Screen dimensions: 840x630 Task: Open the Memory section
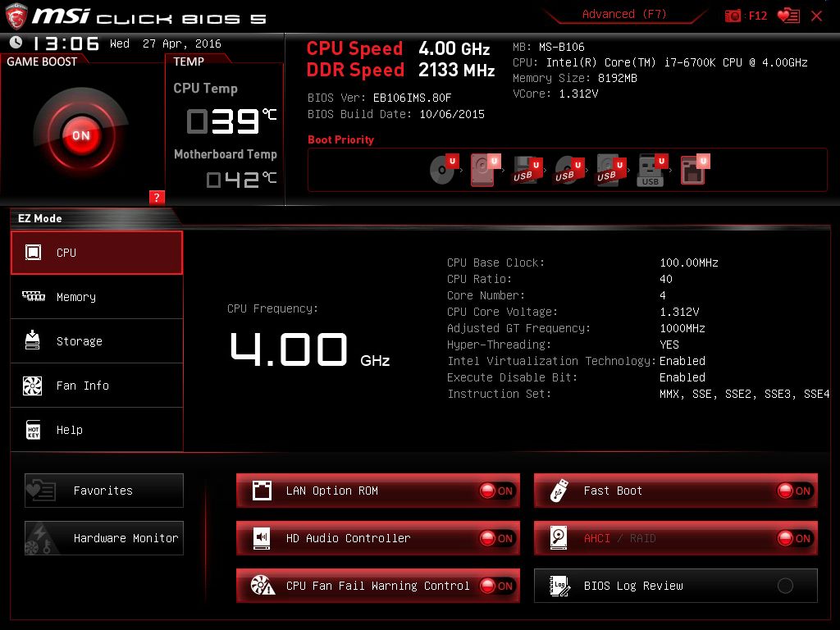point(97,297)
